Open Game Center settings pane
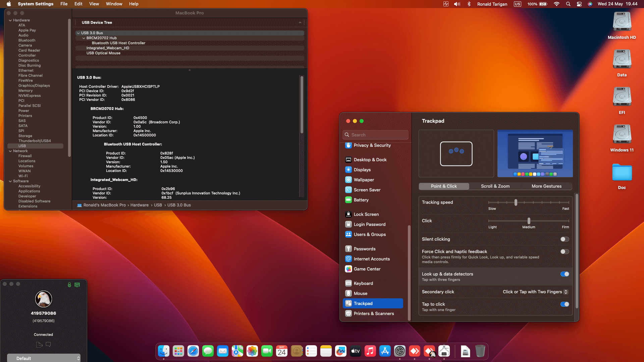Image resolution: width=644 pixels, height=362 pixels. 367,269
